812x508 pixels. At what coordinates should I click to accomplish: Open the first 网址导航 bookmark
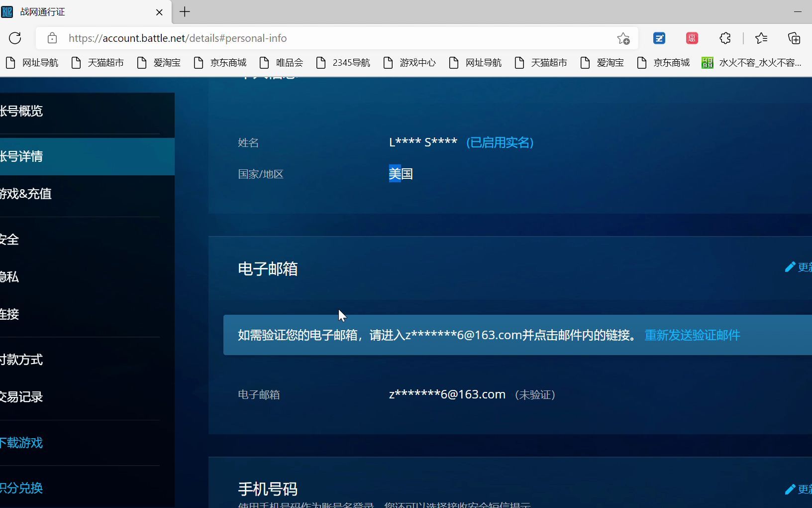click(32, 63)
